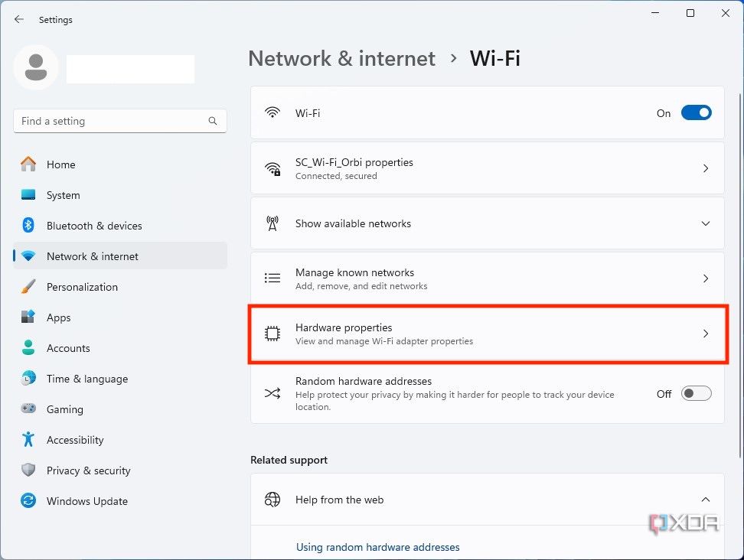This screenshot has width=744, height=560.
Task: Click the user profile avatar
Action: (35, 68)
